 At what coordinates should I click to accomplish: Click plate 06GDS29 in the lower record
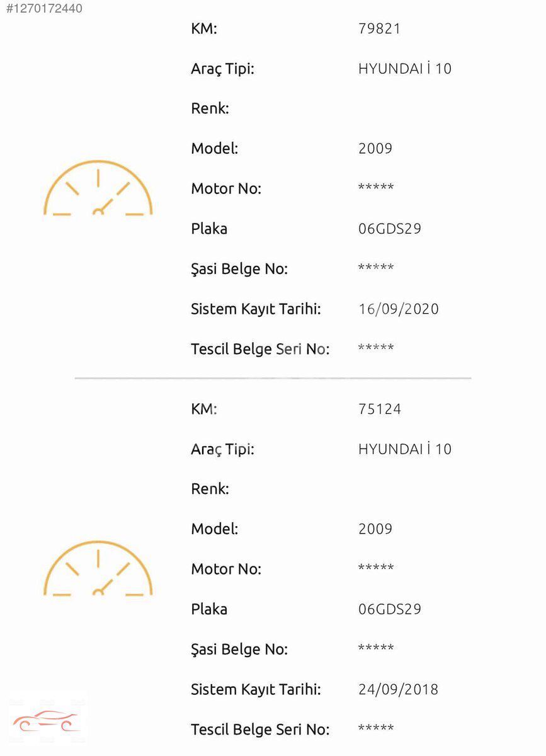pos(390,609)
